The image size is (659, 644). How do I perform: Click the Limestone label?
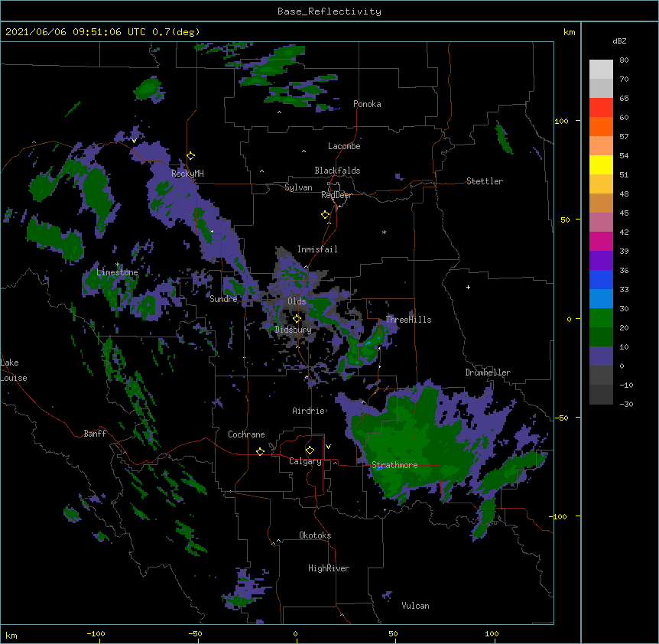[x=117, y=272]
